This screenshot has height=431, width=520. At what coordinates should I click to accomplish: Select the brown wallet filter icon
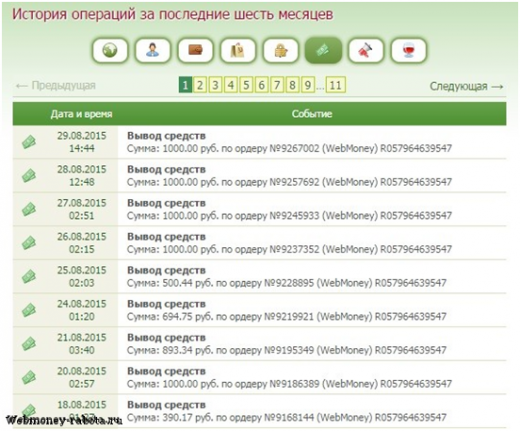click(x=195, y=50)
